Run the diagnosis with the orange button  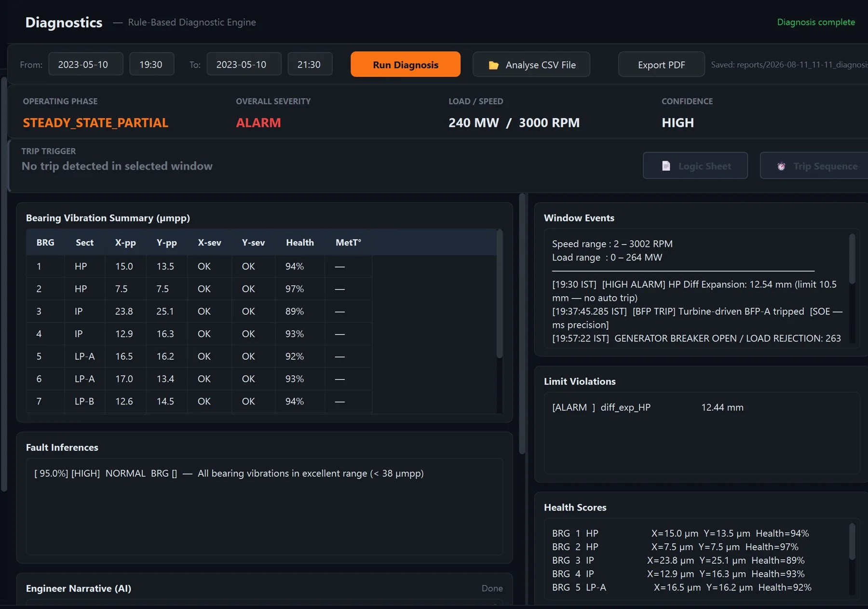tap(406, 64)
